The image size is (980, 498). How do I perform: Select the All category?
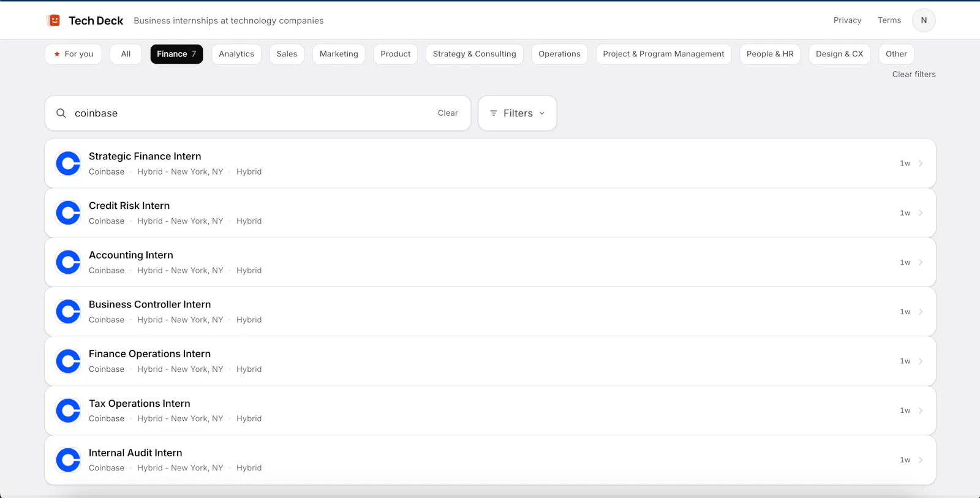(126, 54)
